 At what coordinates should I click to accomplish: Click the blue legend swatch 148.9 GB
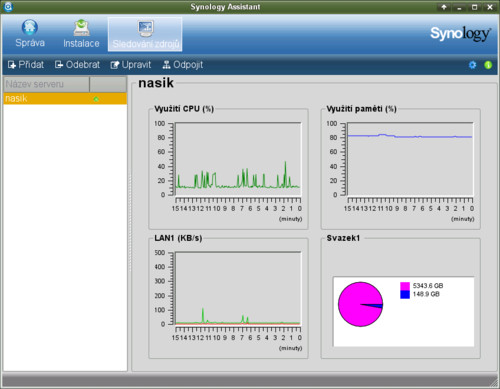[x=405, y=294]
